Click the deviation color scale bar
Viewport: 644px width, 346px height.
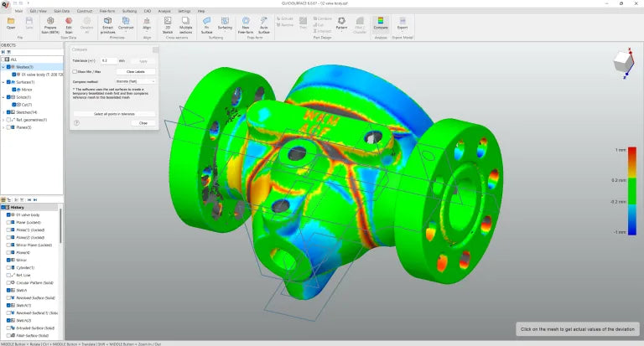click(632, 191)
